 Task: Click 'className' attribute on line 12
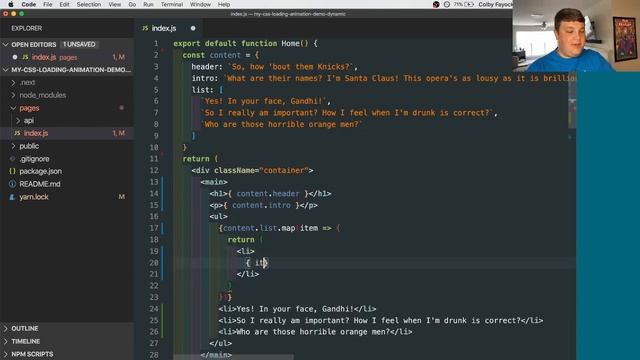coord(236,170)
